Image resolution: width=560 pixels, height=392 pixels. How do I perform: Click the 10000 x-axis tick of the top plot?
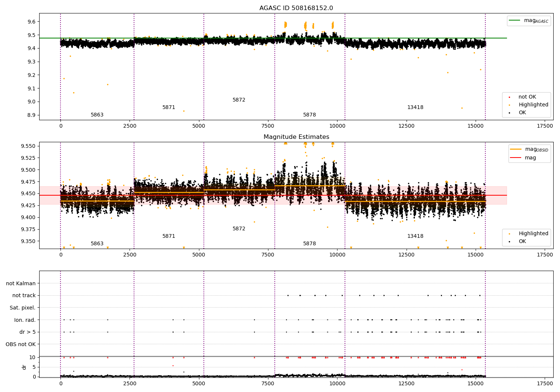point(337,126)
